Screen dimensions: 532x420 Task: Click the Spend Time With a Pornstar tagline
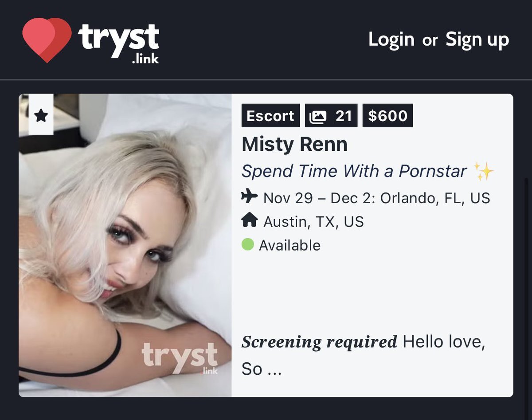[x=354, y=171]
